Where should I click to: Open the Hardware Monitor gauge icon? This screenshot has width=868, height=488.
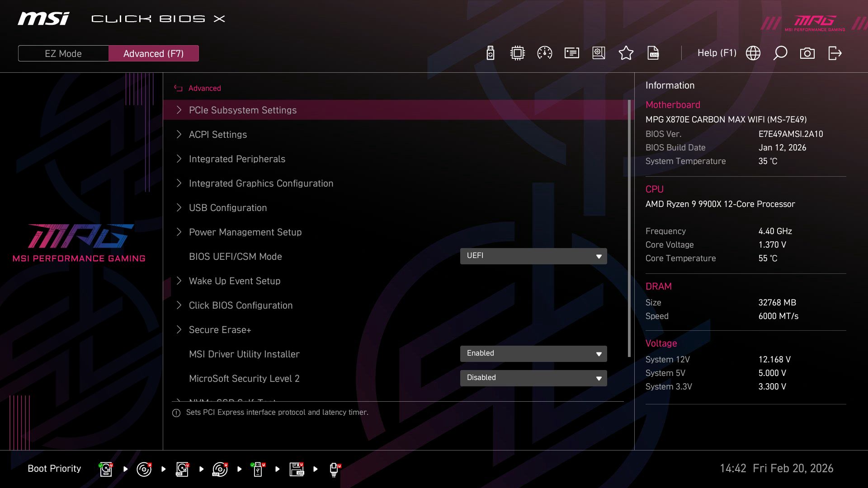coord(544,53)
